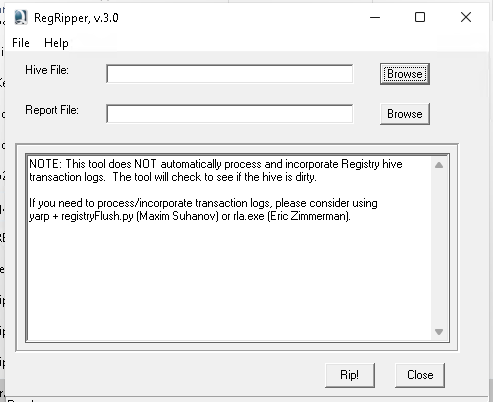Close the window using the title bar X
The image size is (493, 402).
point(466,17)
